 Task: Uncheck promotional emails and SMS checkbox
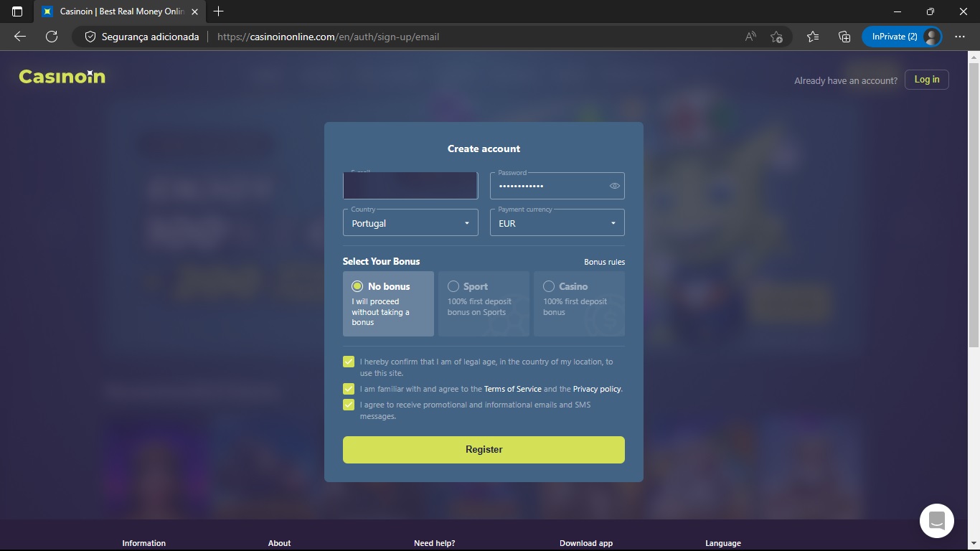coord(349,405)
